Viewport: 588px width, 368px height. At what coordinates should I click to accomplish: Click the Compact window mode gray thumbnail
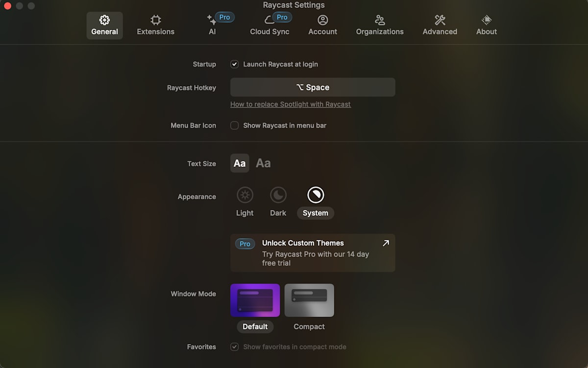pos(309,300)
